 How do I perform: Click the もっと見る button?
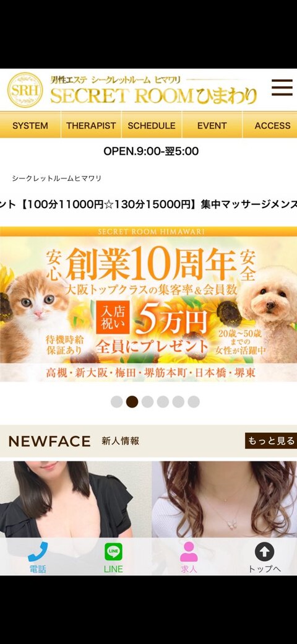coord(271,441)
